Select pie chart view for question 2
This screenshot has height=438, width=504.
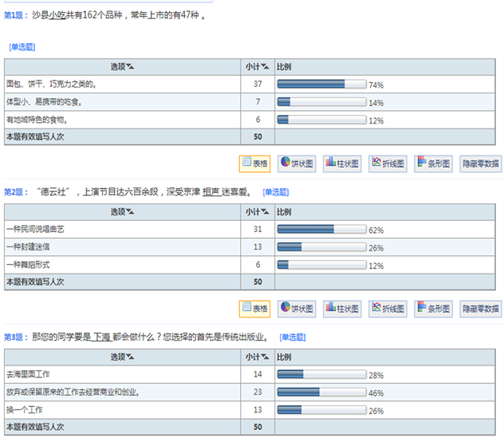point(297,309)
